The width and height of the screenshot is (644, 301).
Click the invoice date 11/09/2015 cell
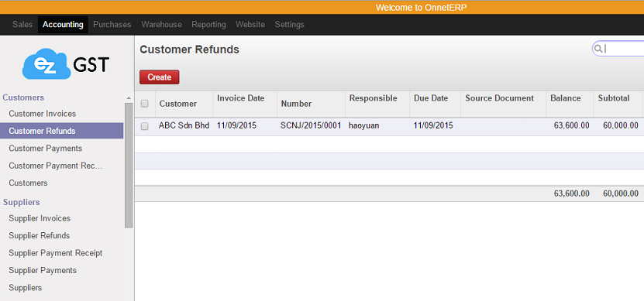pyautogui.click(x=236, y=126)
